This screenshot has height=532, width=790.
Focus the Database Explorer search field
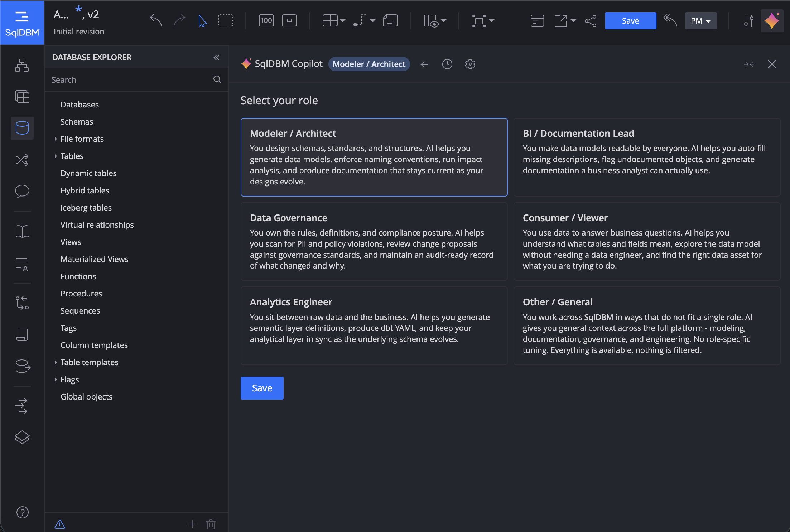tap(136, 80)
